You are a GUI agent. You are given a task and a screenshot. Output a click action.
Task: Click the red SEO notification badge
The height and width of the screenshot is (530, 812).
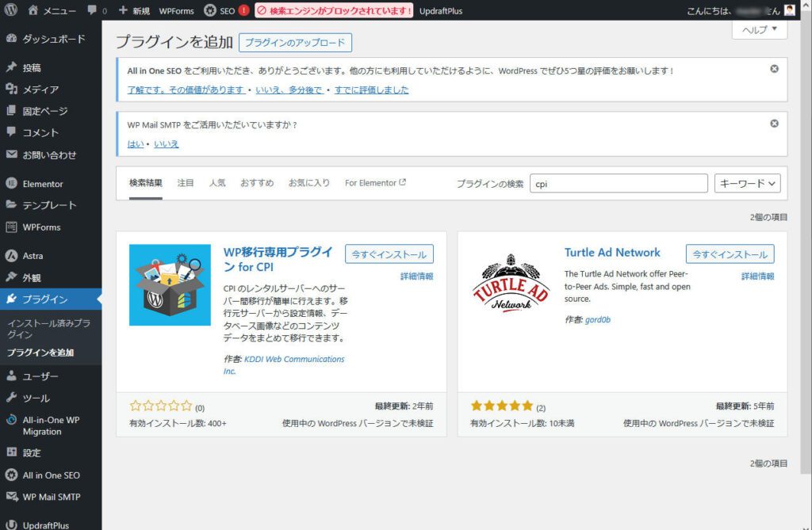[x=244, y=10]
